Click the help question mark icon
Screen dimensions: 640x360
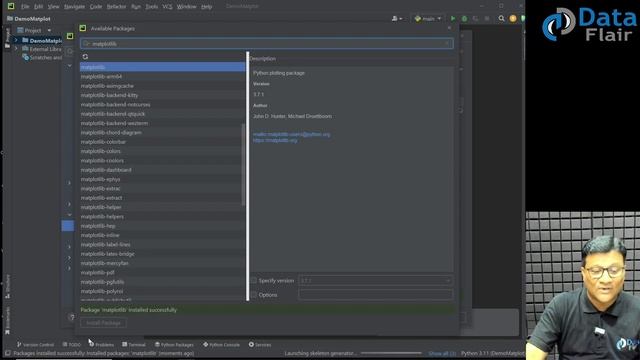coord(71,317)
